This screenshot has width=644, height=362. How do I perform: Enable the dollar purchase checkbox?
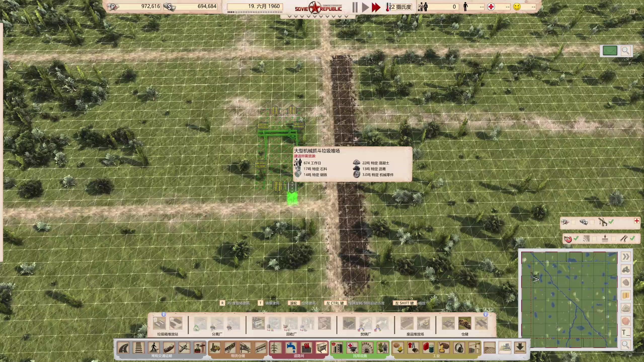[592, 222]
